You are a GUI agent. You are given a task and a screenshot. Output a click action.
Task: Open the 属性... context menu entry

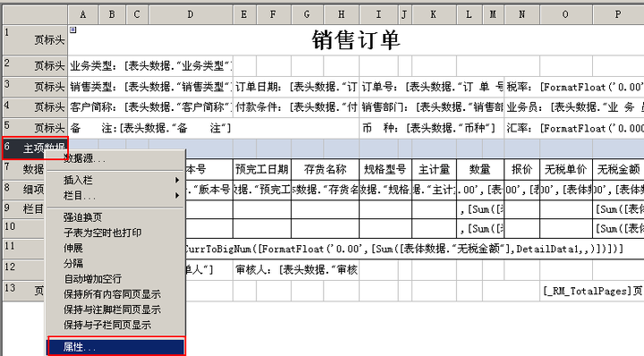[x=116, y=347]
